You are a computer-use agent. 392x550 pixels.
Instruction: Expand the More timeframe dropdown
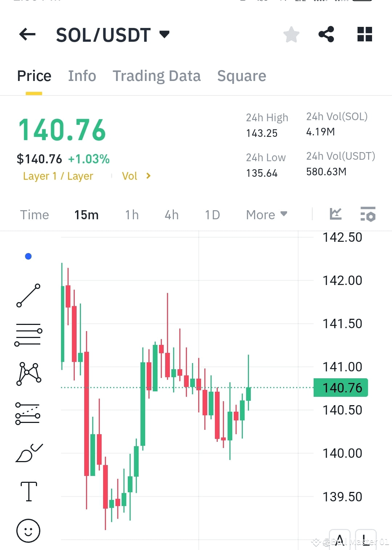266,215
